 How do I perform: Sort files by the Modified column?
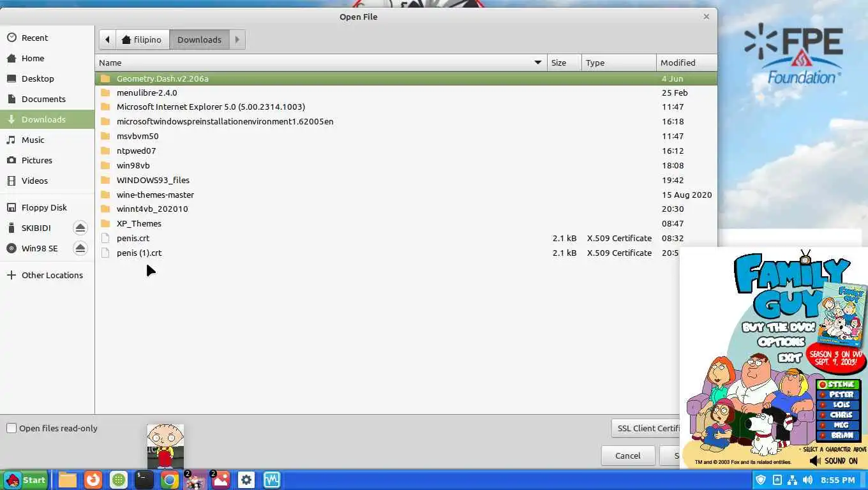tap(687, 63)
